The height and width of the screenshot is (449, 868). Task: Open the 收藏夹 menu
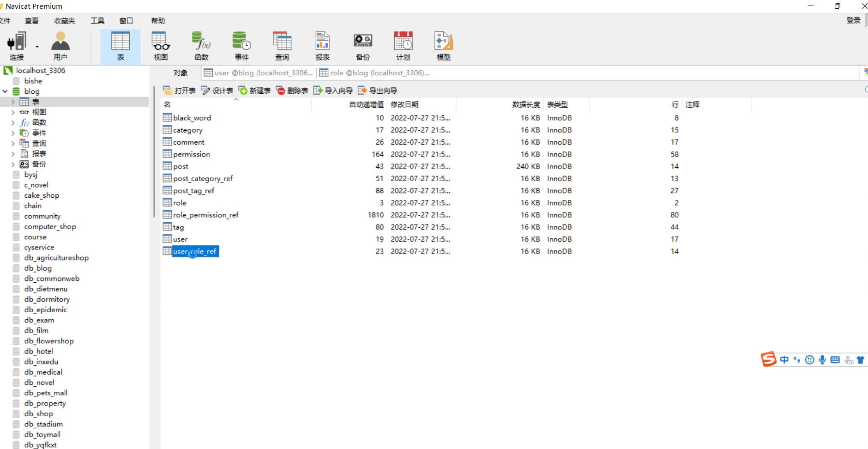coord(65,21)
